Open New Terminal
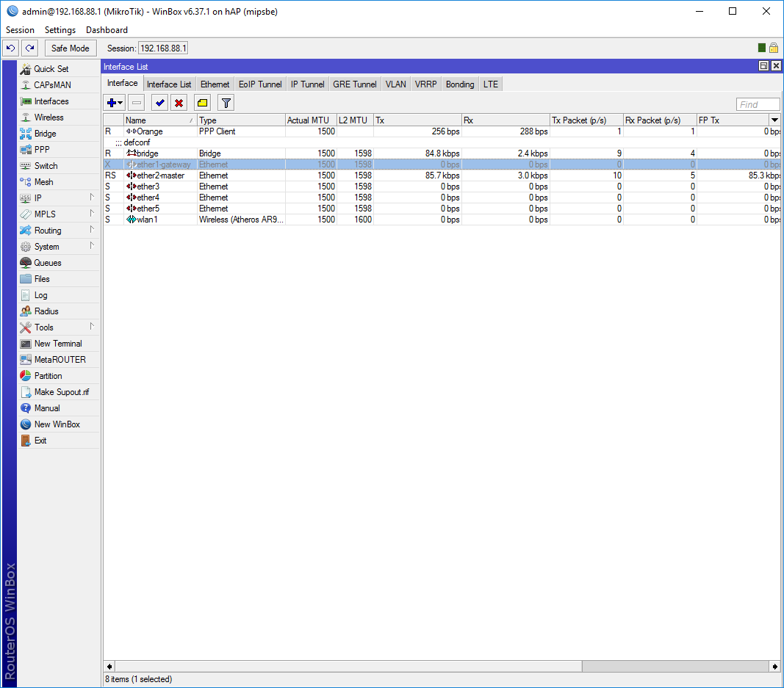 tap(58, 344)
